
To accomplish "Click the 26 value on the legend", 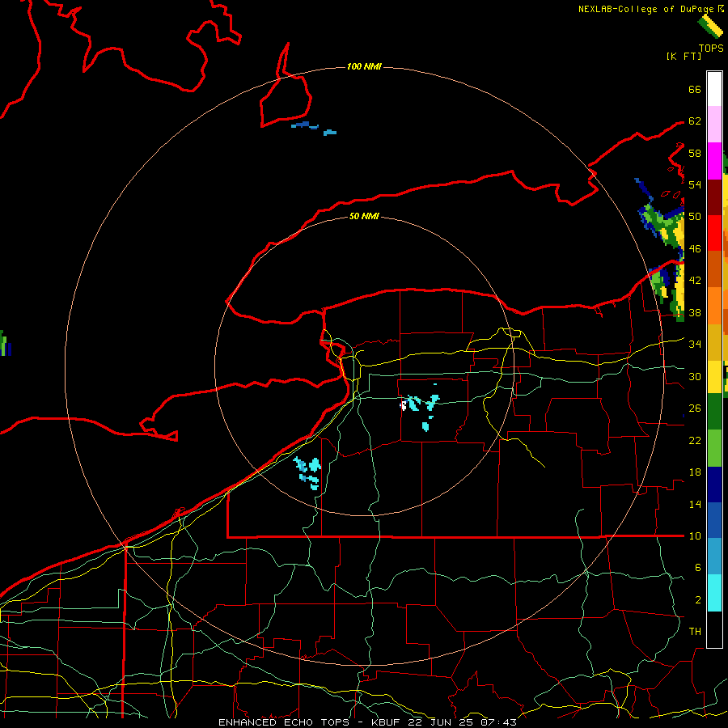I will pos(695,408).
